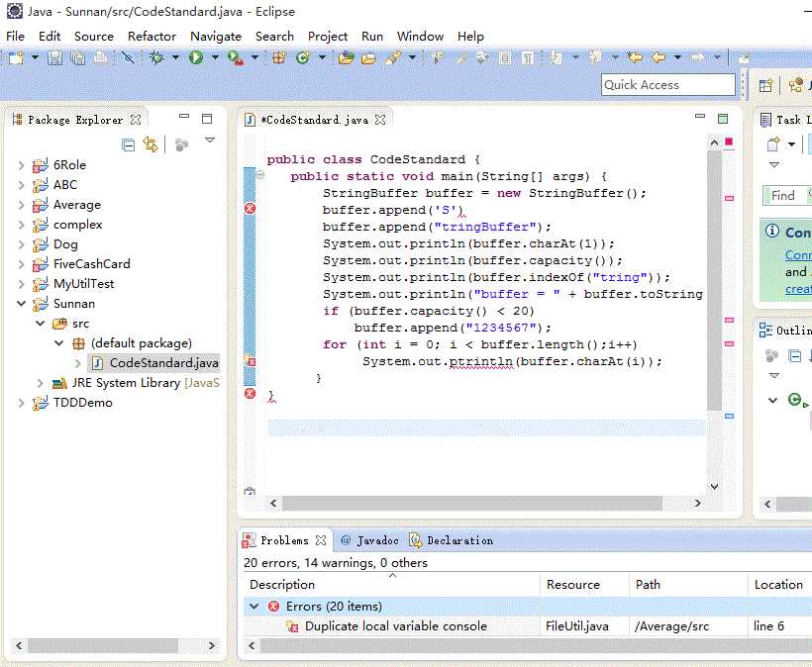Toggle Link with Editor in Package Explorer
This screenshot has height=667, width=812.
(151, 144)
